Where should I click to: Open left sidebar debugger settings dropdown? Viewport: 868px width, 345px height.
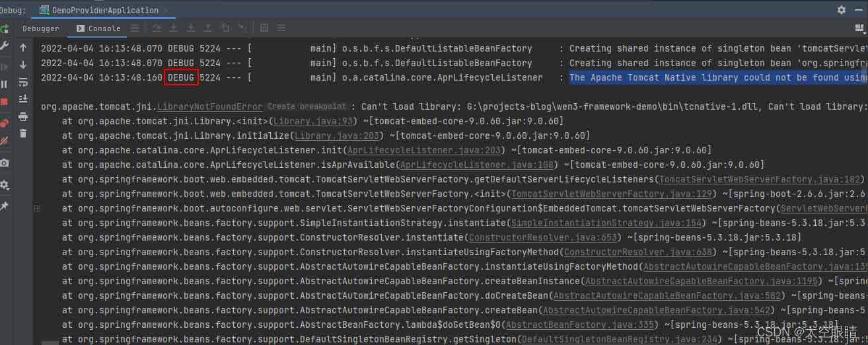[x=4, y=185]
